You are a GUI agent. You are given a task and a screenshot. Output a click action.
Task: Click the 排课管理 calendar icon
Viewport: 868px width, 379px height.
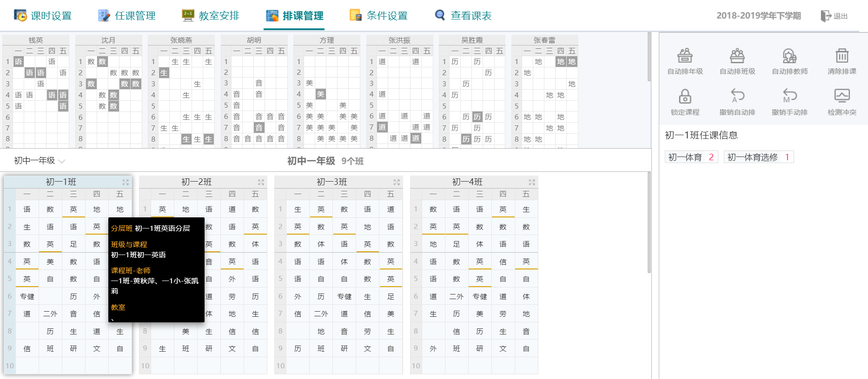pyautogui.click(x=272, y=15)
